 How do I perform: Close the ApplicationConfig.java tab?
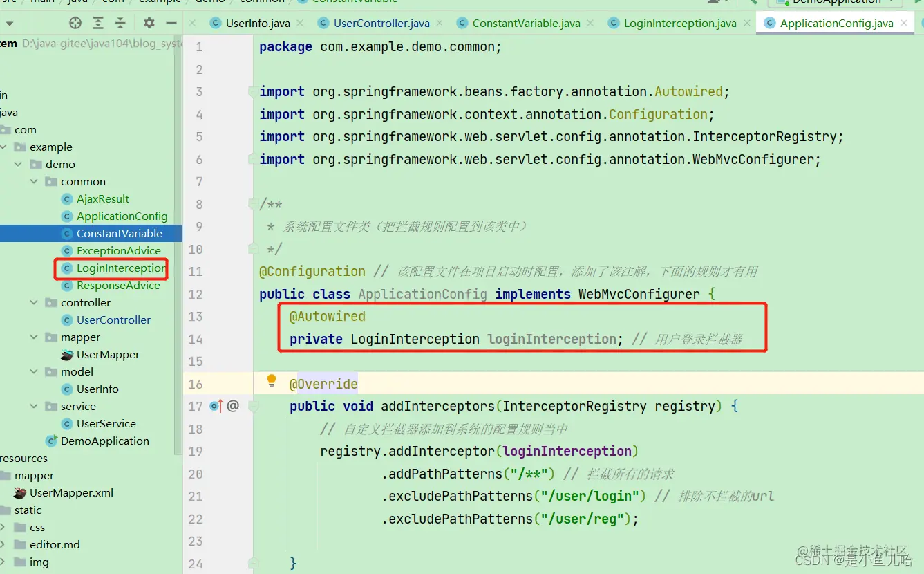click(x=905, y=23)
